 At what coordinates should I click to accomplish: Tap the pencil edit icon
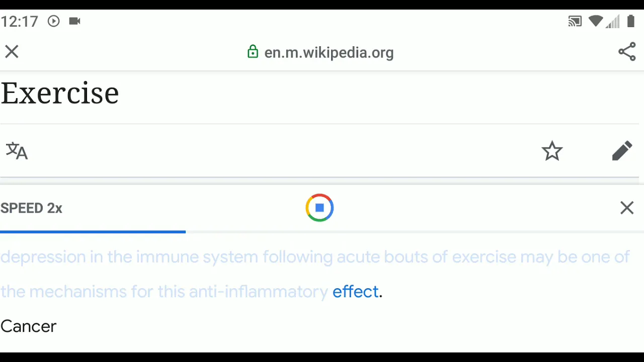(622, 151)
